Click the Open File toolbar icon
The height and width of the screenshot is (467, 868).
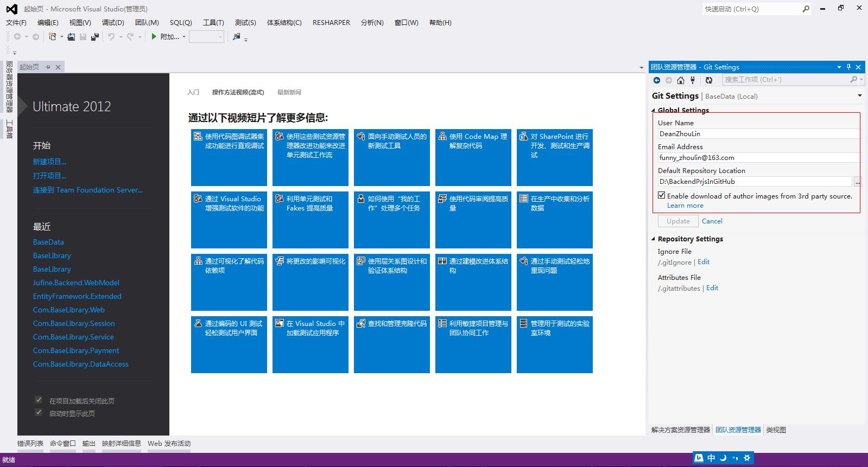71,36
